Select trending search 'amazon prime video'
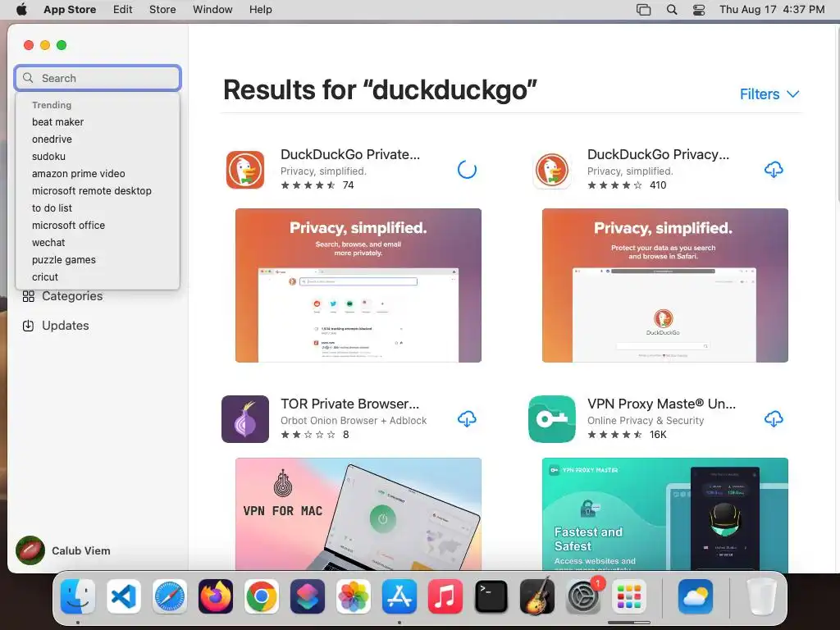This screenshot has height=630, width=840. click(x=78, y=174)
